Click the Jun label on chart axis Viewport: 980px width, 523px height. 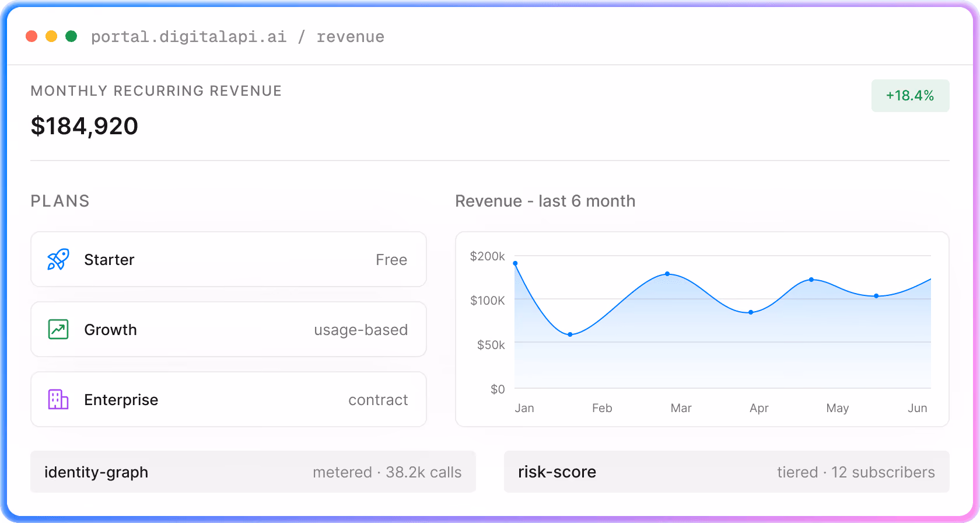[x=918, y=408]
